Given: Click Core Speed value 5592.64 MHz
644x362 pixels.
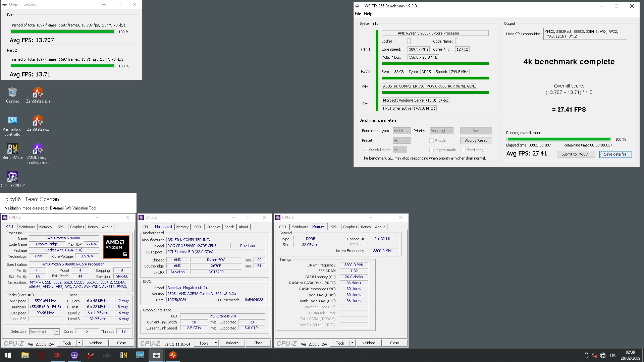Looking at the screenshot, I should [x=46, y=301].
